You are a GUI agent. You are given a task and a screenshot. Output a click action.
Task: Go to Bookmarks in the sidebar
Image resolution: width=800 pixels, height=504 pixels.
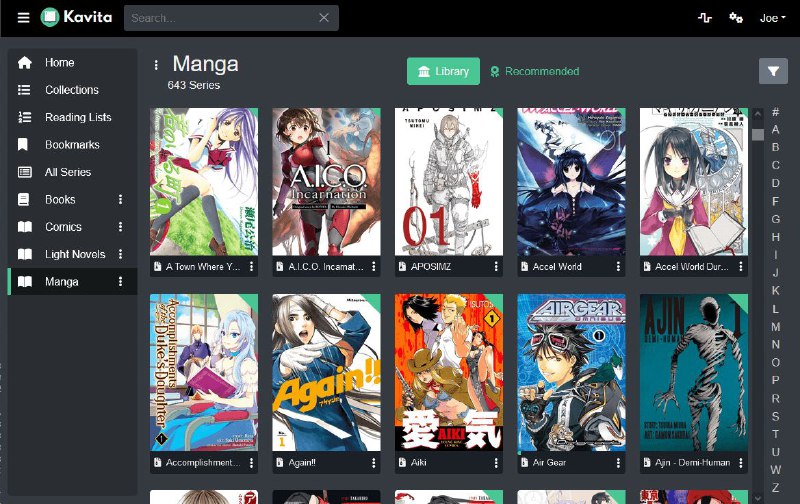72,145
